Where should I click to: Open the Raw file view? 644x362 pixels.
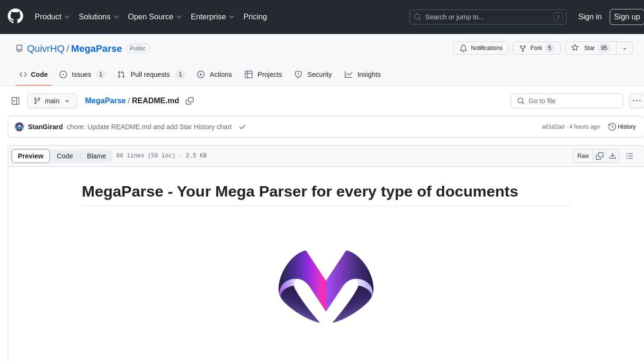[x=583, y=156]
